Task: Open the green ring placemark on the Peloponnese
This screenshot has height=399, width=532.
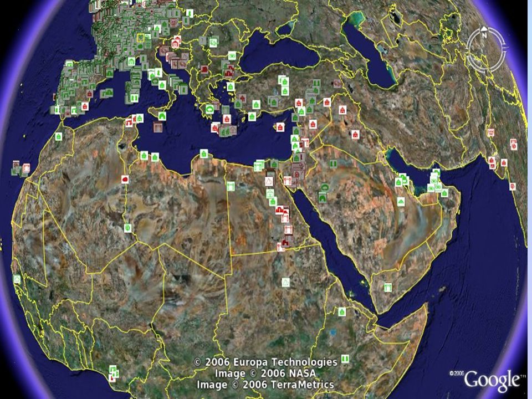Action: click(x=209, y=109)
